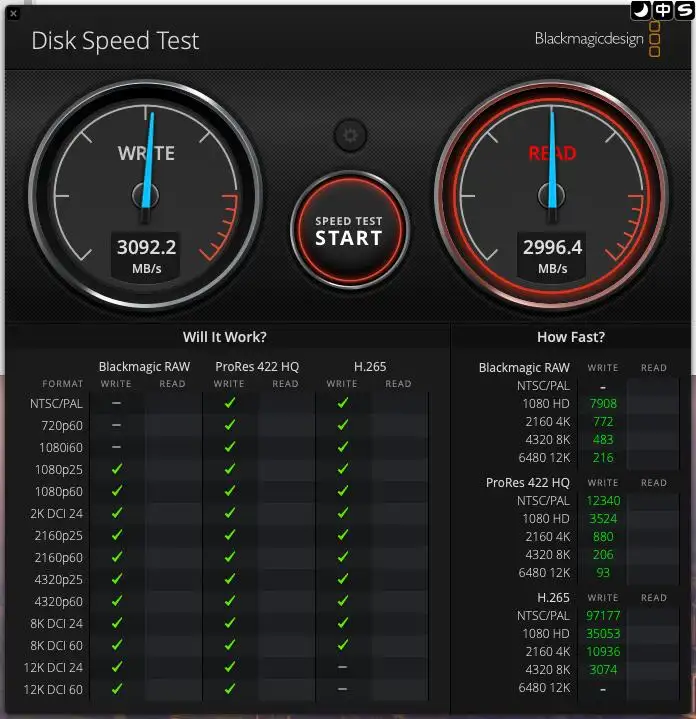Click ProRes write checkmark for 2160p60
Screen dimensions: 696x719
(x=230, y=557)
